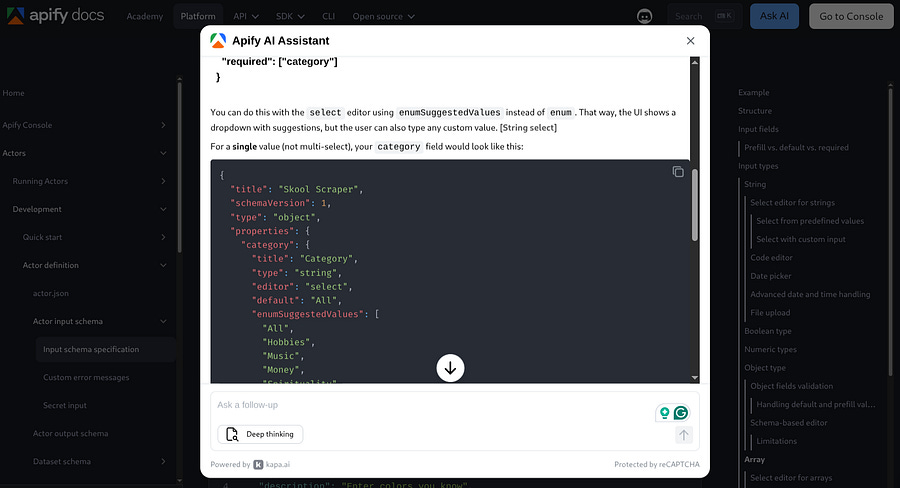Jump to the Input types section
Screen dimensions: 900x488
point(758,166)
